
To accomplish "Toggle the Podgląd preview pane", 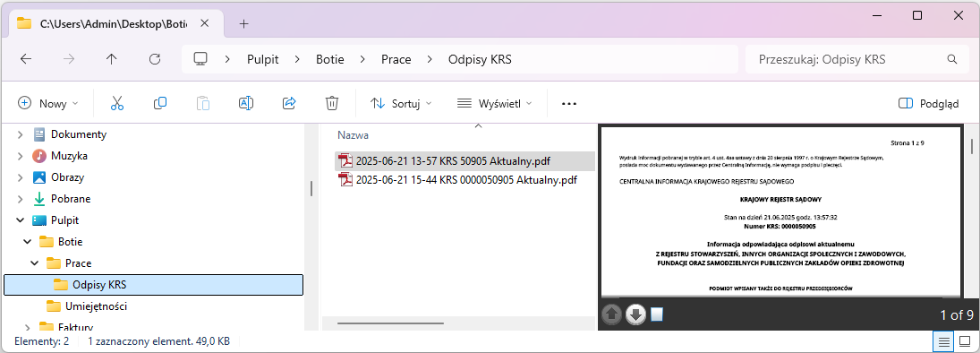I will click(928, 104).
